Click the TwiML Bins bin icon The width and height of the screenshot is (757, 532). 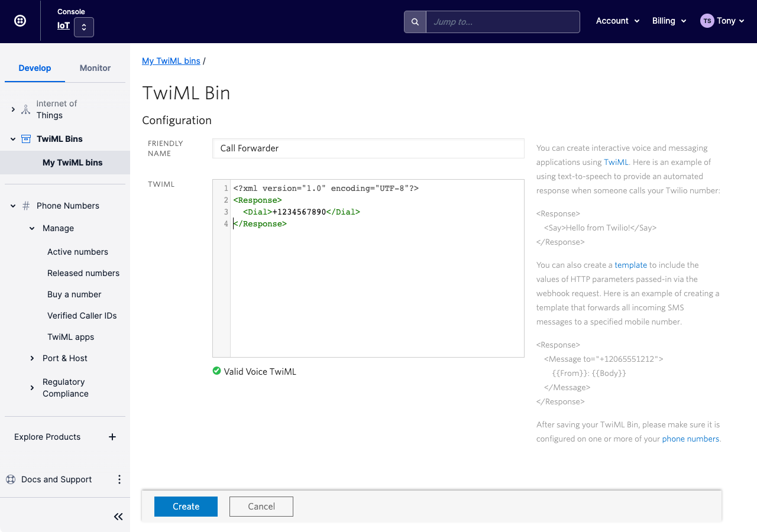click(x=25, y=138)
